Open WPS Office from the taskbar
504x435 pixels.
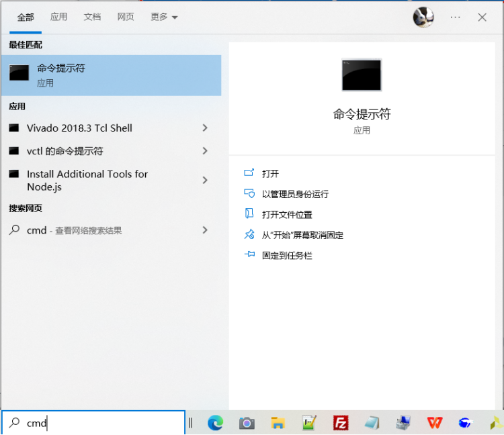tap(435, 423)
